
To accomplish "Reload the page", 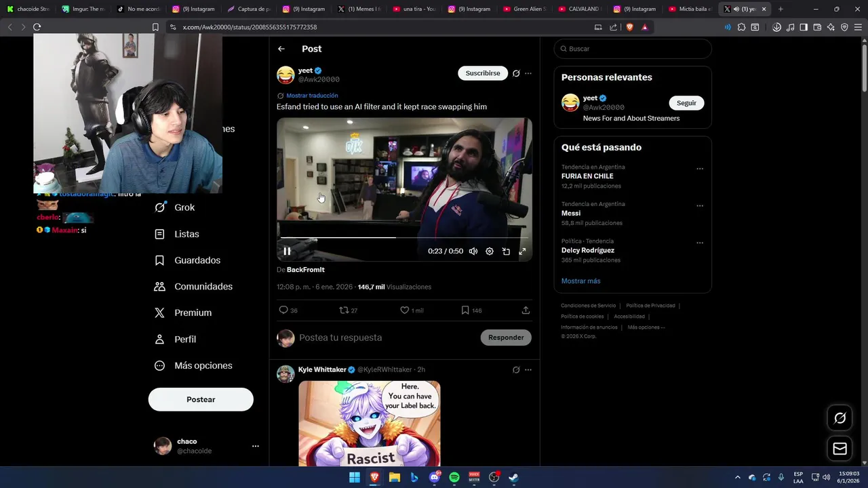I will pyautogui.click(x=37, y=27).
